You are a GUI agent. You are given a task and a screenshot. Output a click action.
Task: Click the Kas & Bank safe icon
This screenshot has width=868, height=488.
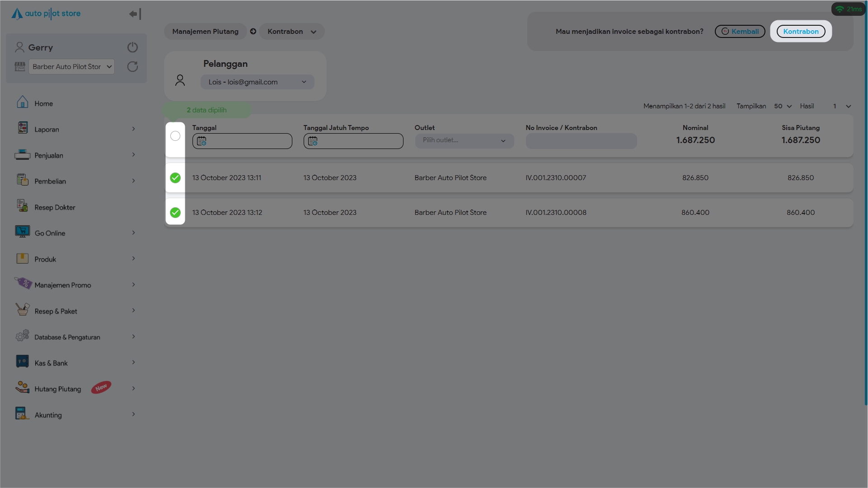tap(22, 362)
